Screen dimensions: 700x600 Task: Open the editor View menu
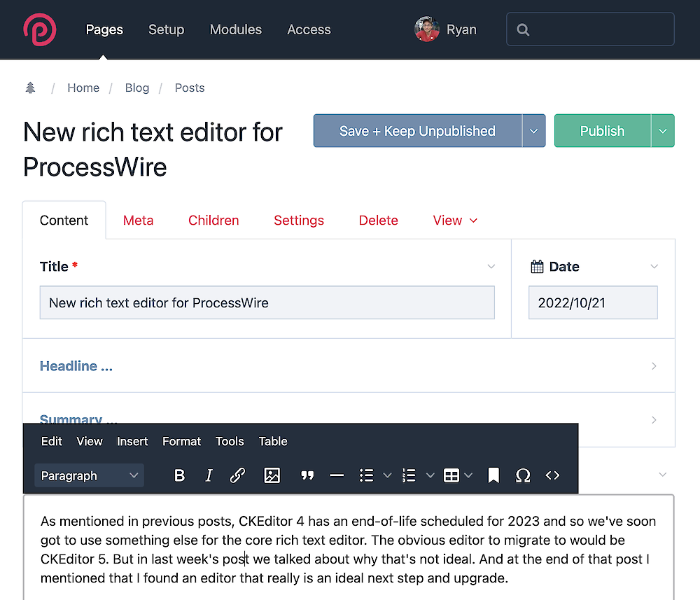(x=90, y=441)
